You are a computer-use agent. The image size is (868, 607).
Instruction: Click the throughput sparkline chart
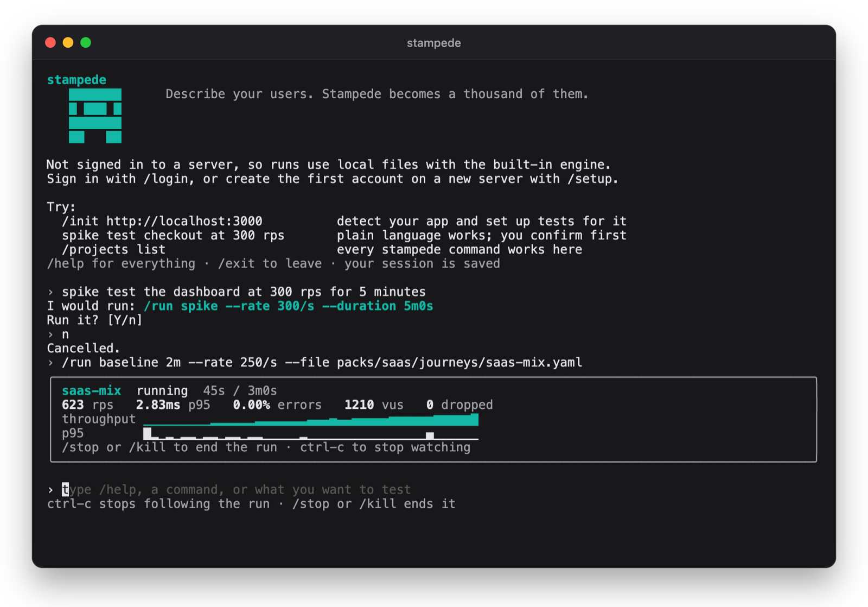(x=311, y=419)
